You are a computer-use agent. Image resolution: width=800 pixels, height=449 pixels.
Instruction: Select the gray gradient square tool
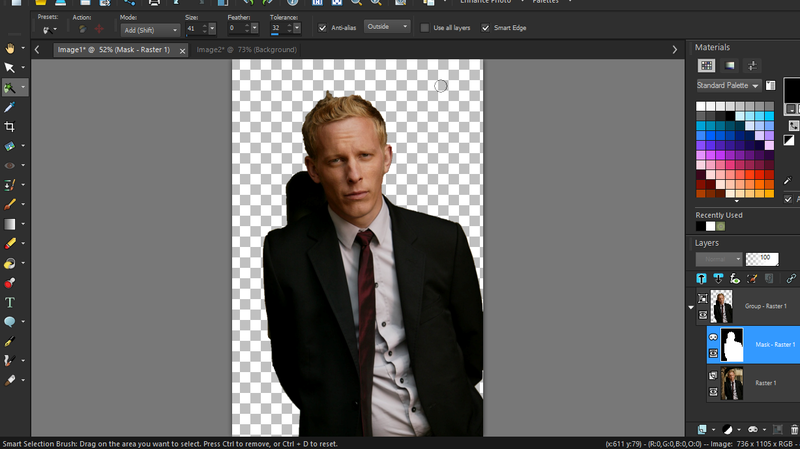tap(10, 224)
